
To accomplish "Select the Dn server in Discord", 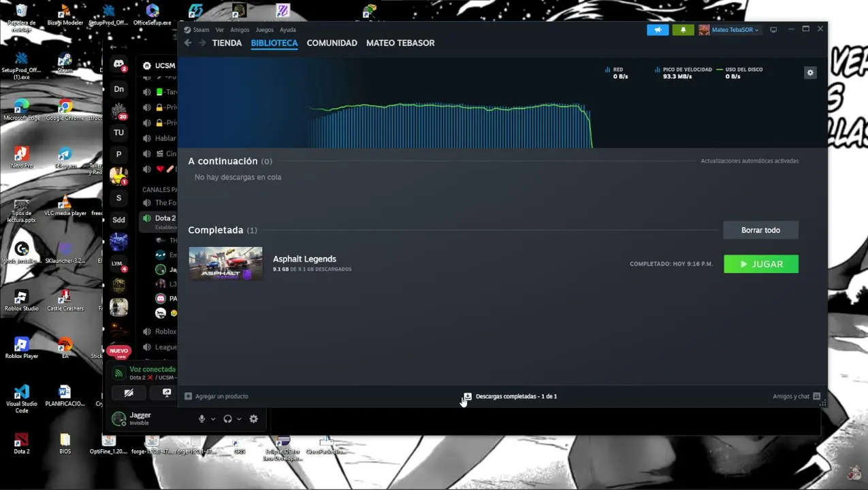I will coord(118,89).
